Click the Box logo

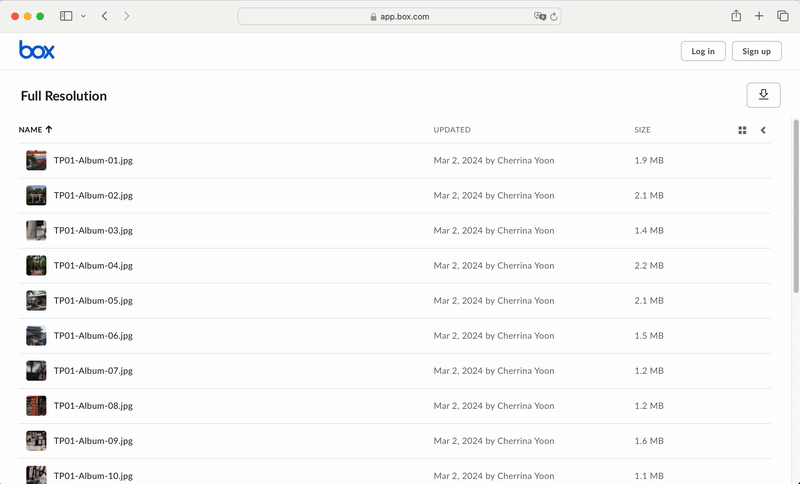click(37, 51)
